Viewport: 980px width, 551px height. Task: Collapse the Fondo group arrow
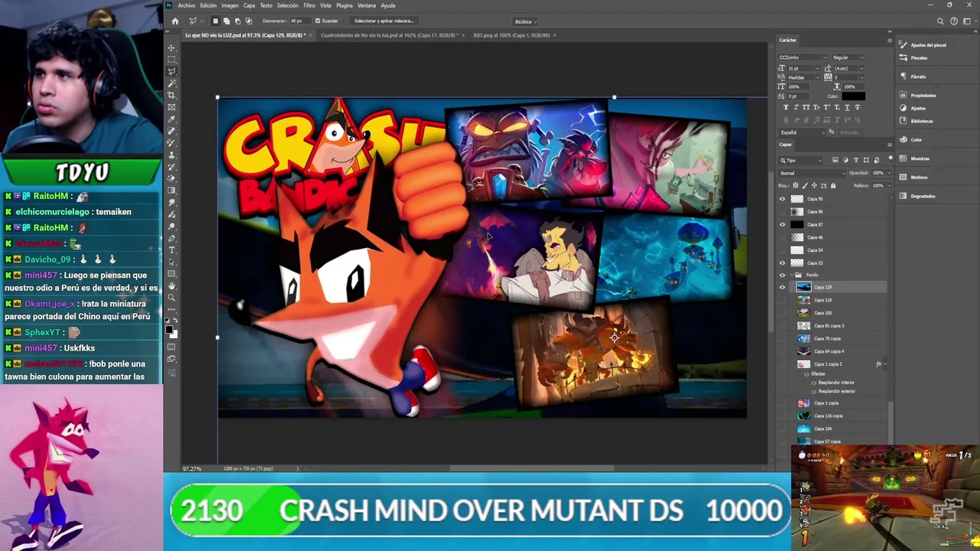click(792, 275)
